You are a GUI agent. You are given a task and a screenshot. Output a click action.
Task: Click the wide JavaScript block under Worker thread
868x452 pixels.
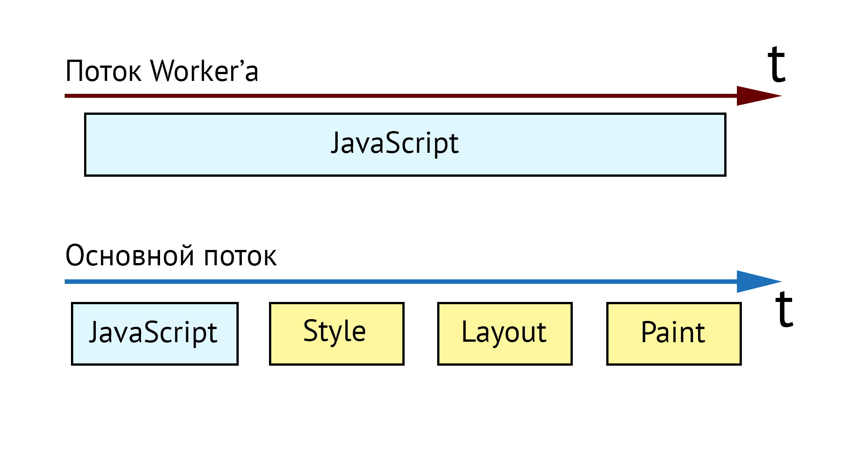coord(405,145)
